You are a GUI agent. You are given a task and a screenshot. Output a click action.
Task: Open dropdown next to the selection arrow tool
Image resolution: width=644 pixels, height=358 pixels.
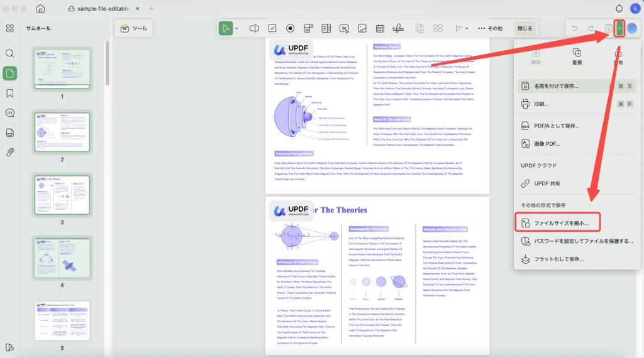click(x=236, y=28)
